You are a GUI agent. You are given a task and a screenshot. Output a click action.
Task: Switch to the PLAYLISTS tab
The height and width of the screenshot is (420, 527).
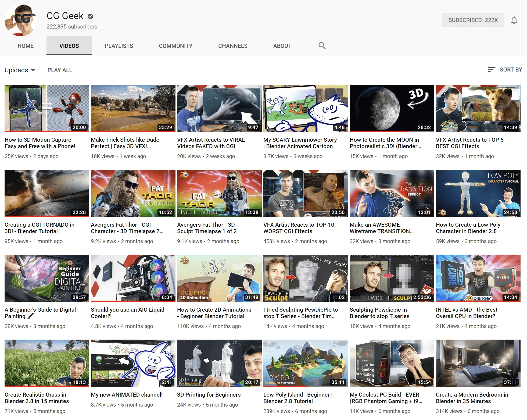click(119, 46)
